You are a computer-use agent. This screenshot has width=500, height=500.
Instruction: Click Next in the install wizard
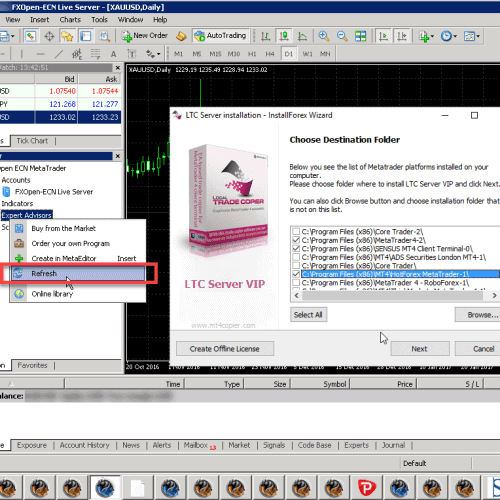click(420, 349)
